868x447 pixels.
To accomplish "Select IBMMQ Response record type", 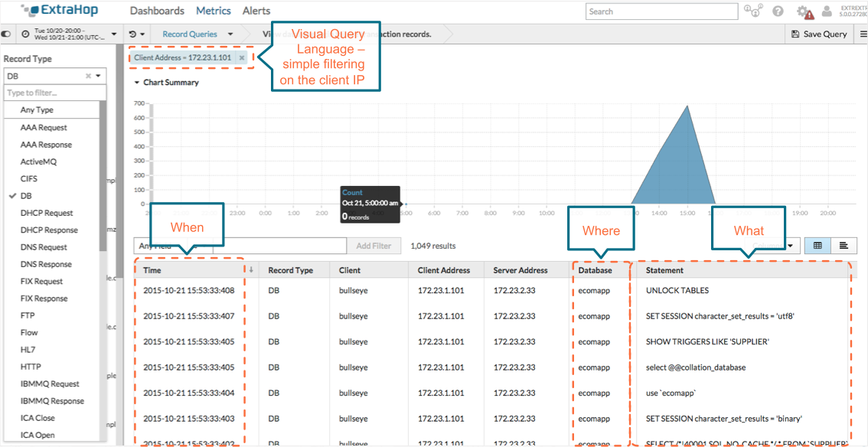I will [52, 401].
